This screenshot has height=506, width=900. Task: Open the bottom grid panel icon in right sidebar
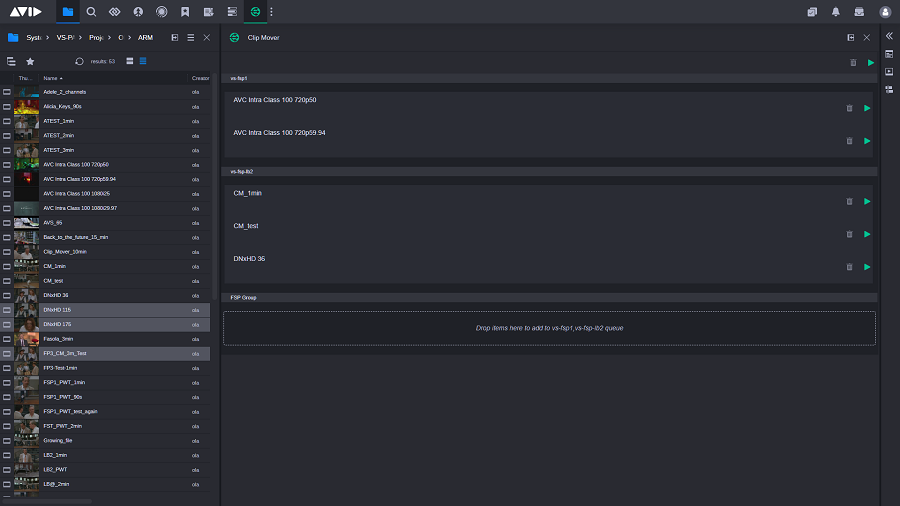[889, 89]
